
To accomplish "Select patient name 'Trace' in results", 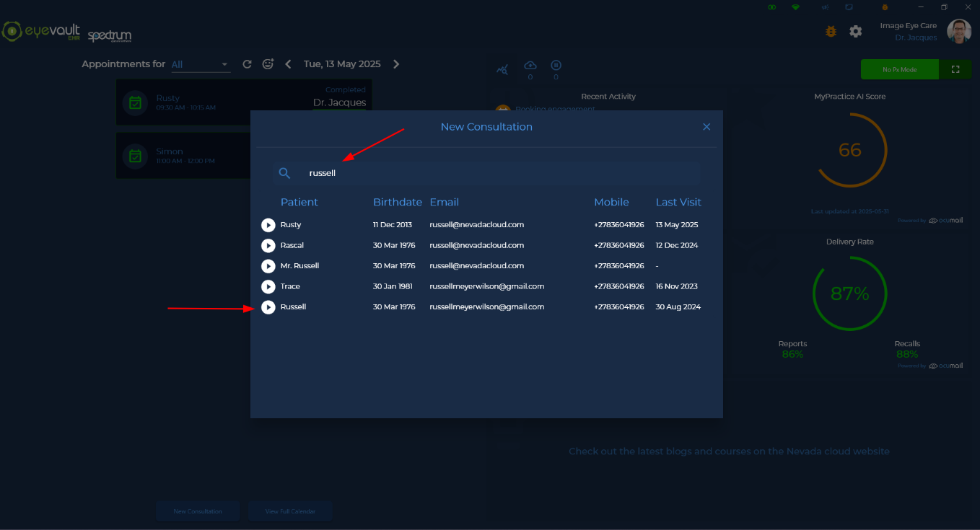I will 290,287.
